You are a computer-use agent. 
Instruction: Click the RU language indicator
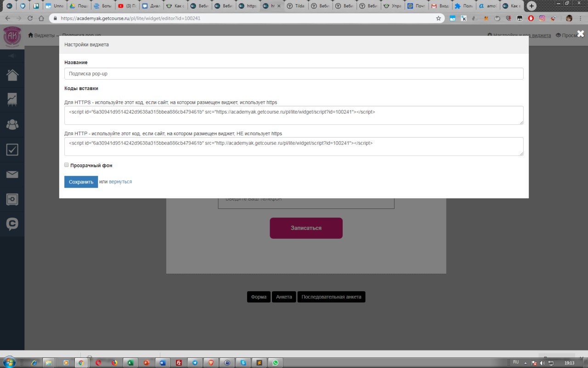515,362
